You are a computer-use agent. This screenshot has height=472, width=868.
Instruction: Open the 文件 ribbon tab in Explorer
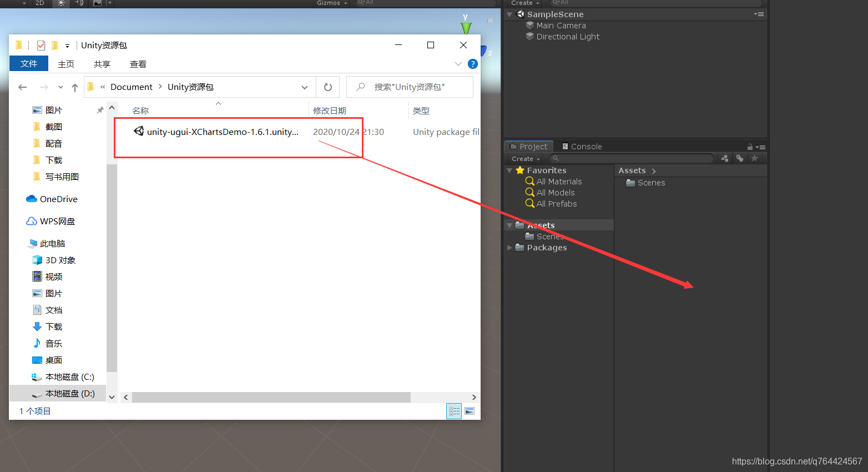29,64
